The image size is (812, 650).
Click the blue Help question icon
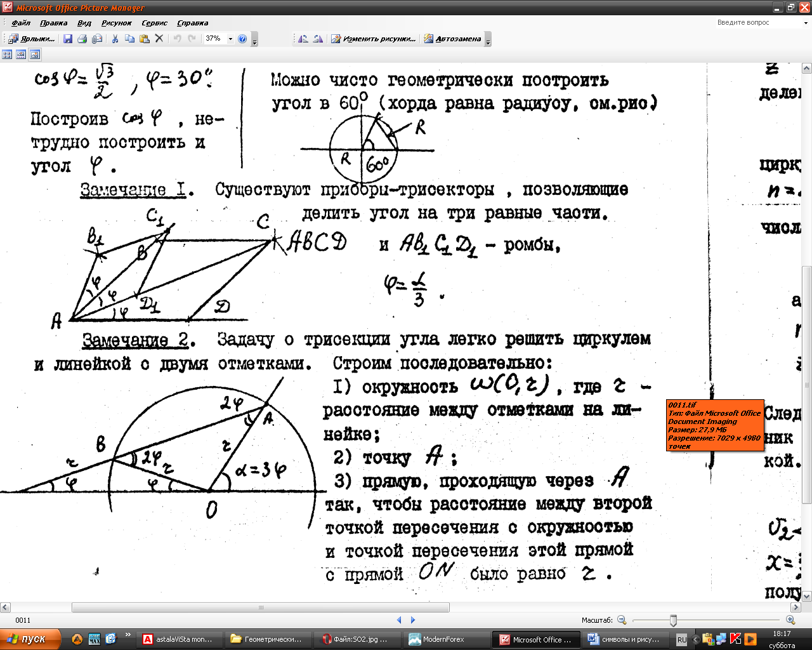(x=242, y=39)
